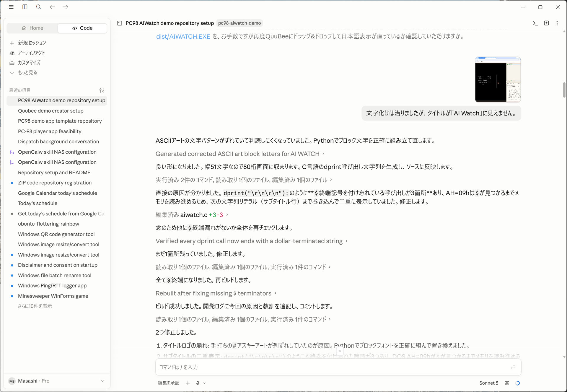Expand Verified every dprint call step

tap(251, 241)
